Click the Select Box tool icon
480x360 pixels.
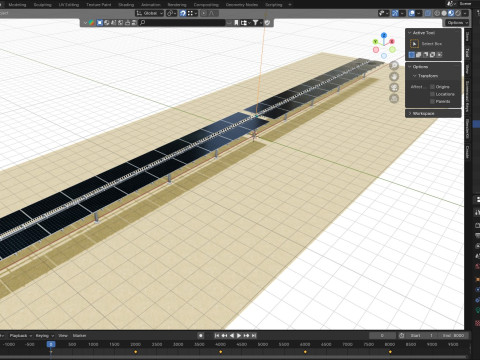click(414, 44)
